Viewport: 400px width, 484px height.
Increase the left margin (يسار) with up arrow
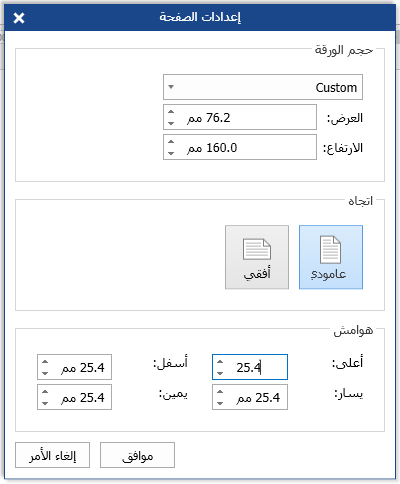[x=220, y=392]
